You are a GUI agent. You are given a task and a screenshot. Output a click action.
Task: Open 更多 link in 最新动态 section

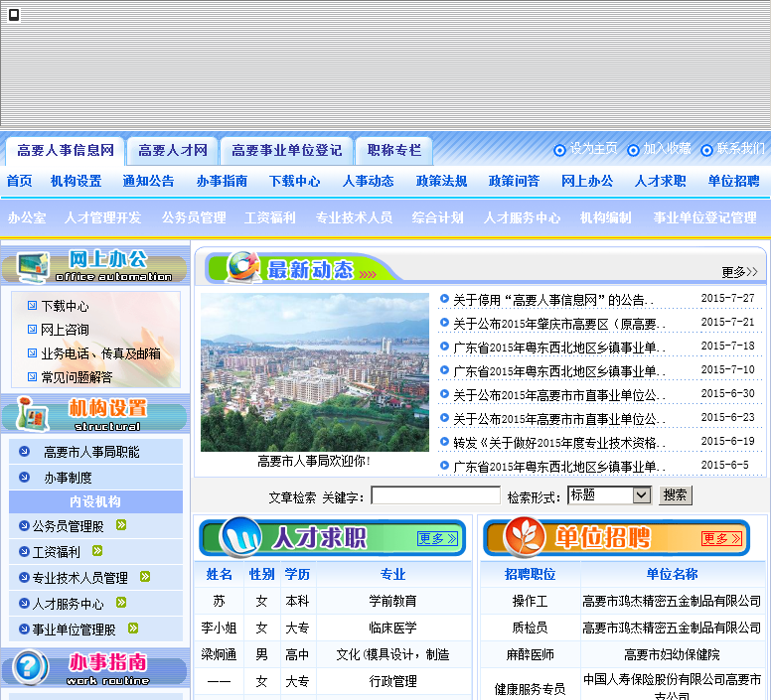point(738,271)
